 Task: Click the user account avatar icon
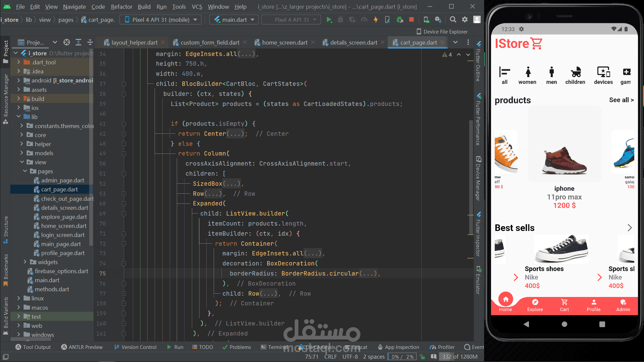(477, 20)
